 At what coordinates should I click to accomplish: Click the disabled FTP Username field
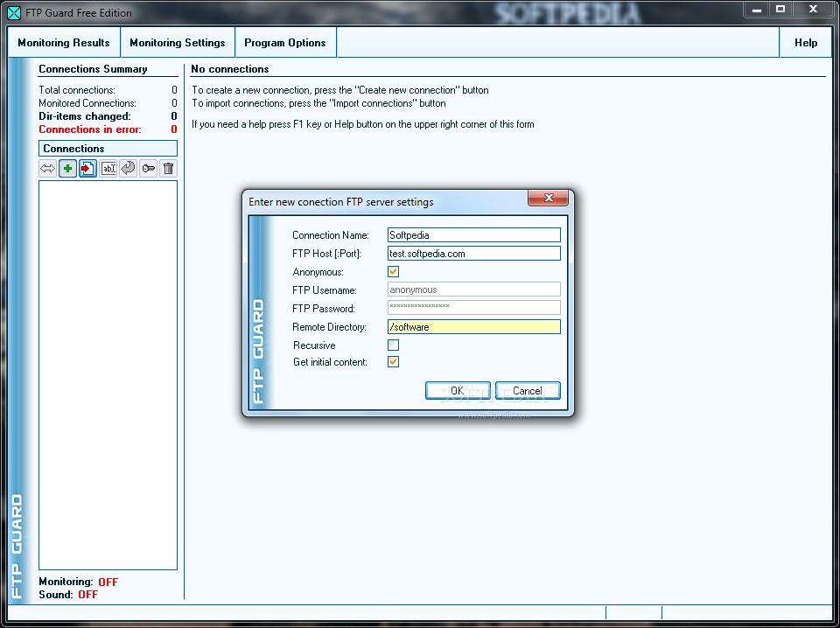[x=474, y=290]
